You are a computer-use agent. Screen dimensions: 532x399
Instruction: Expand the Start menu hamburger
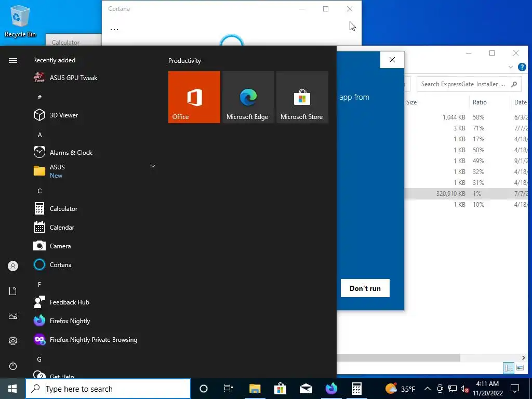[13, 60]
